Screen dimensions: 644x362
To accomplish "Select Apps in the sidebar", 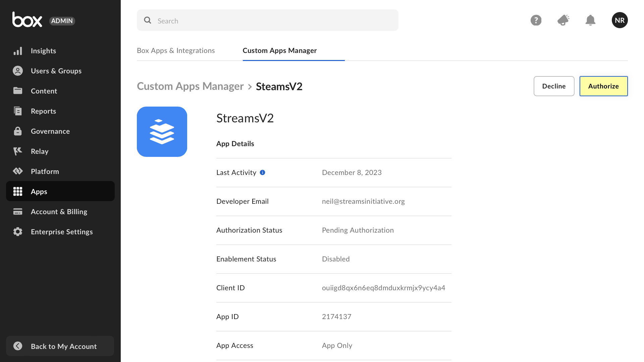I will pos(60,191).
